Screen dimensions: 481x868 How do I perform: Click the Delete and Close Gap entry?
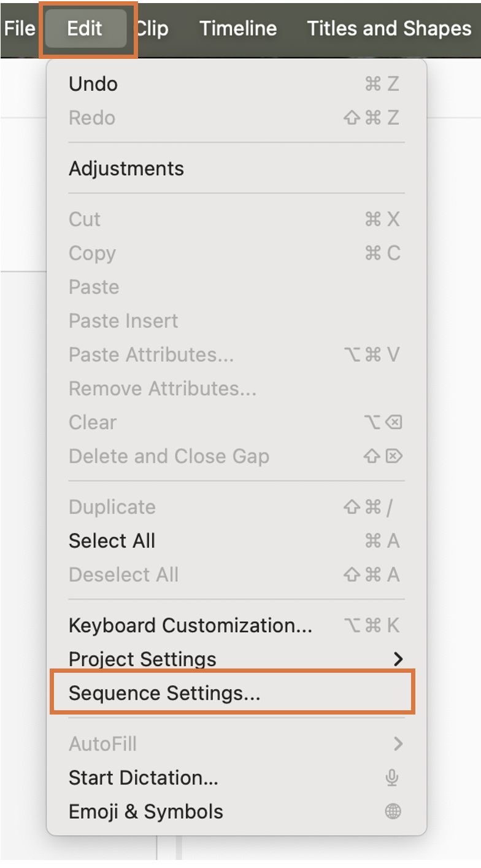169,456
